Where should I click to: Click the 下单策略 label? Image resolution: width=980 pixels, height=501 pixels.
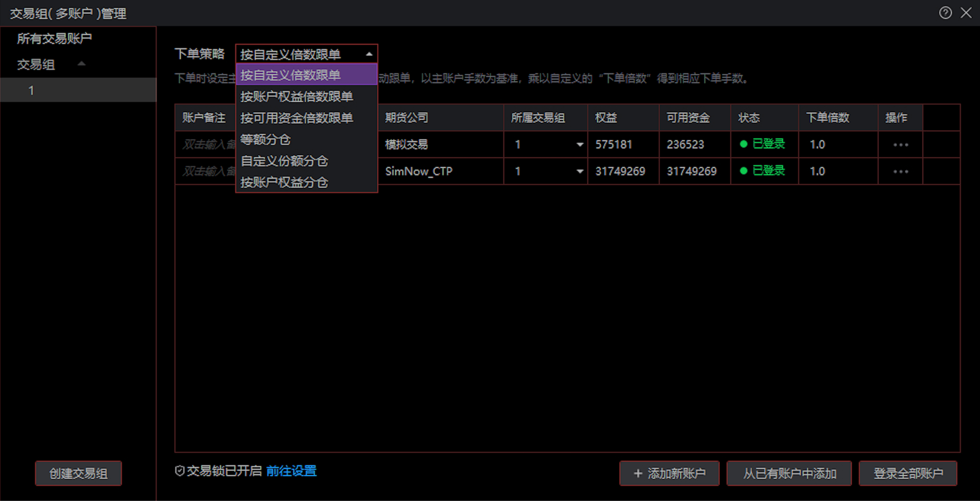pyautogui.click(x=199, y=54)
